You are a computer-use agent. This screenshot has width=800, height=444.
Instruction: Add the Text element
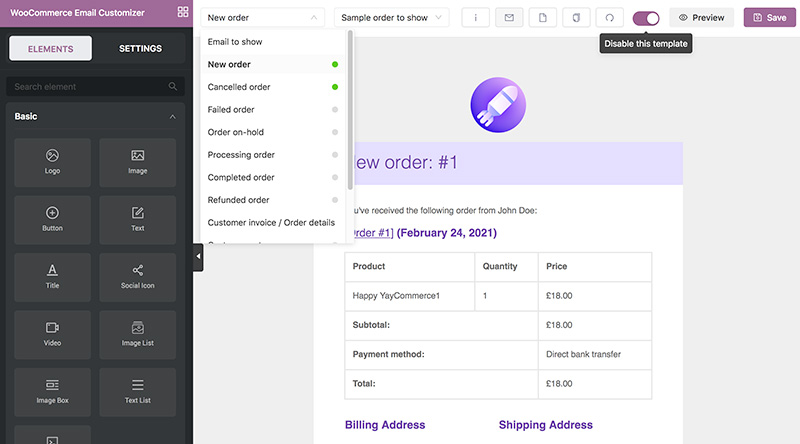[x=138, y=220]
